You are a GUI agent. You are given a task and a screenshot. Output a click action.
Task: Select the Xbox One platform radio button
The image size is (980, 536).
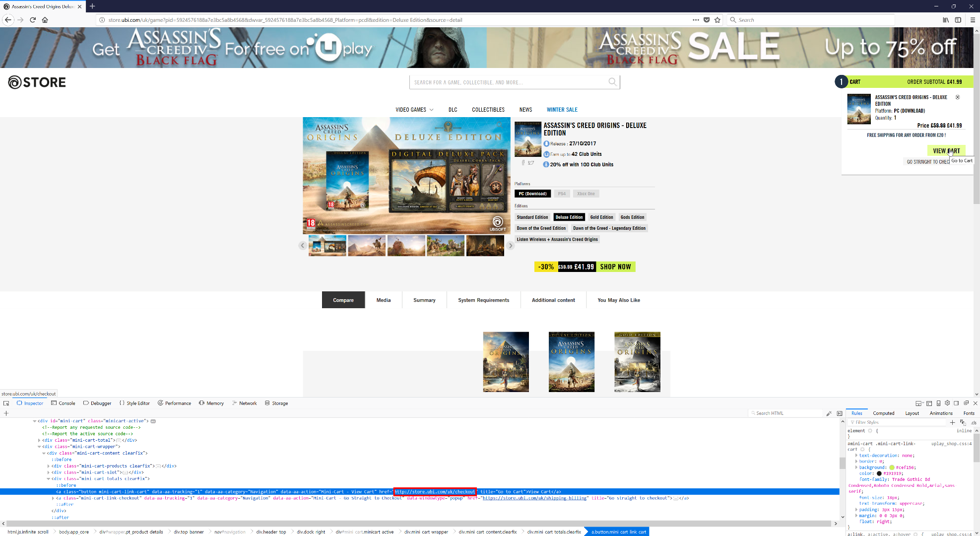[585, 194]
